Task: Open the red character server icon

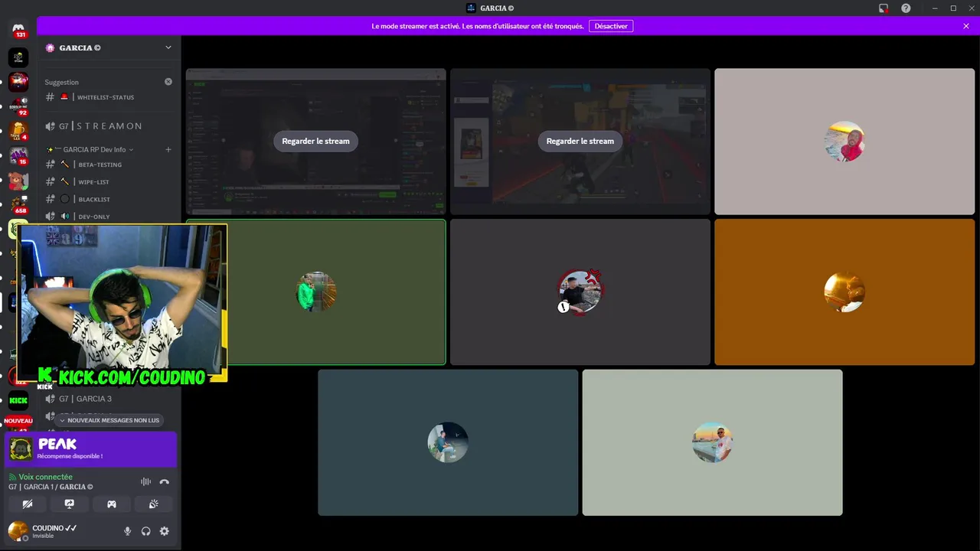Action: 18,81
